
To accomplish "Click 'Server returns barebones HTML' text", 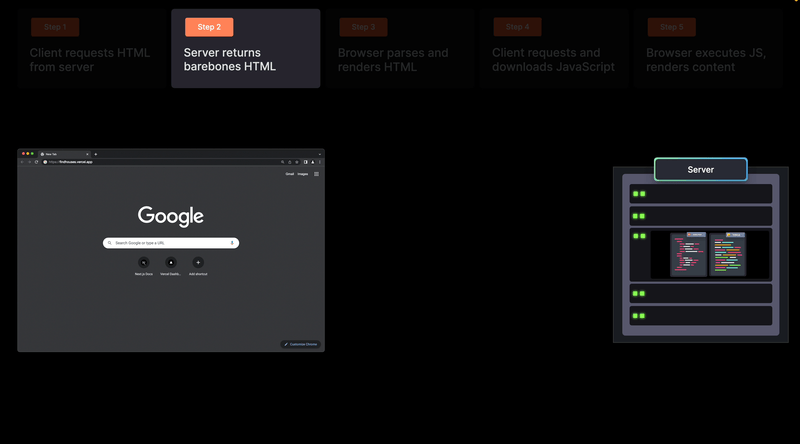I will [x=230, y=60].
